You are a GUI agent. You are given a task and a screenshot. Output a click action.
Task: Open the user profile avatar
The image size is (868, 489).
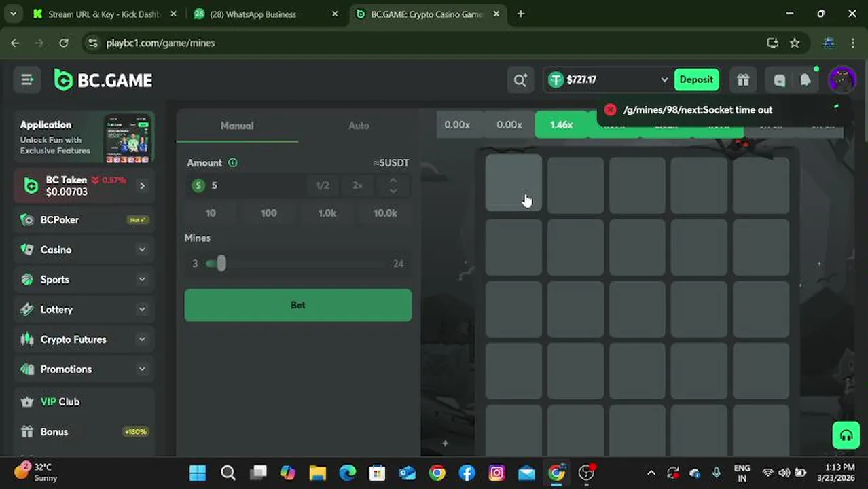click(x=842, y=80)
